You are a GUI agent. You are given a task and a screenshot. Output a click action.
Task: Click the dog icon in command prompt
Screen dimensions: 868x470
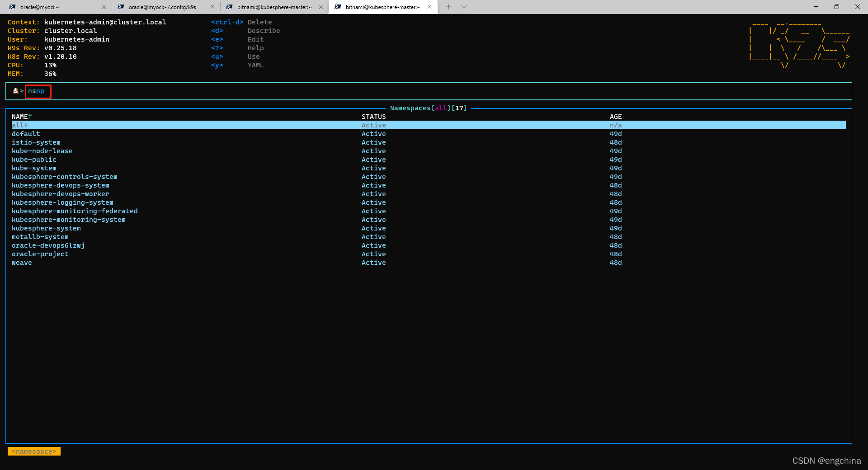click(x=15, y=91)
